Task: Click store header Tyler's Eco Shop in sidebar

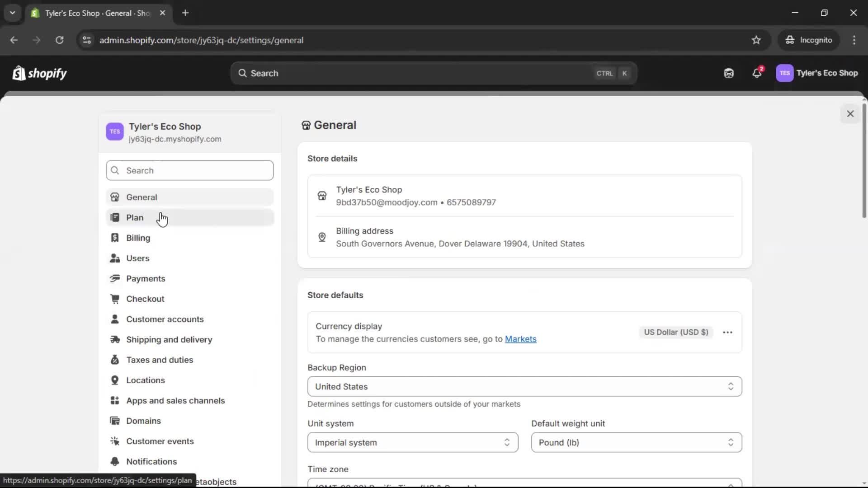Action: click(x=190, y=132)
